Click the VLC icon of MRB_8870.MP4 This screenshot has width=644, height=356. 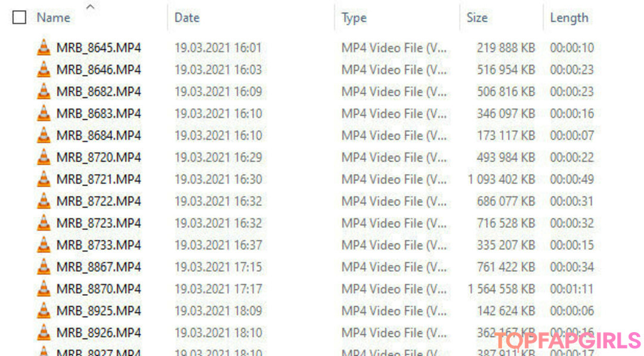[x=44, y=289]
